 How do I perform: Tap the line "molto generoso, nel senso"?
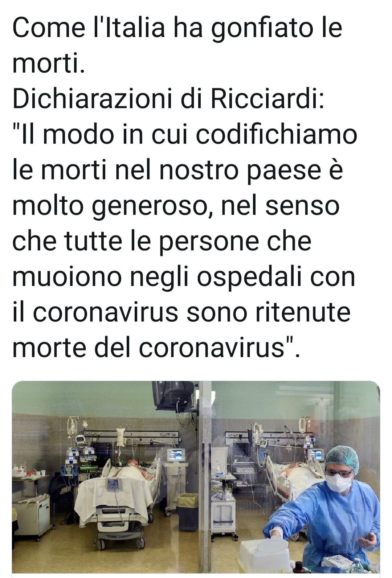[176, 206]
